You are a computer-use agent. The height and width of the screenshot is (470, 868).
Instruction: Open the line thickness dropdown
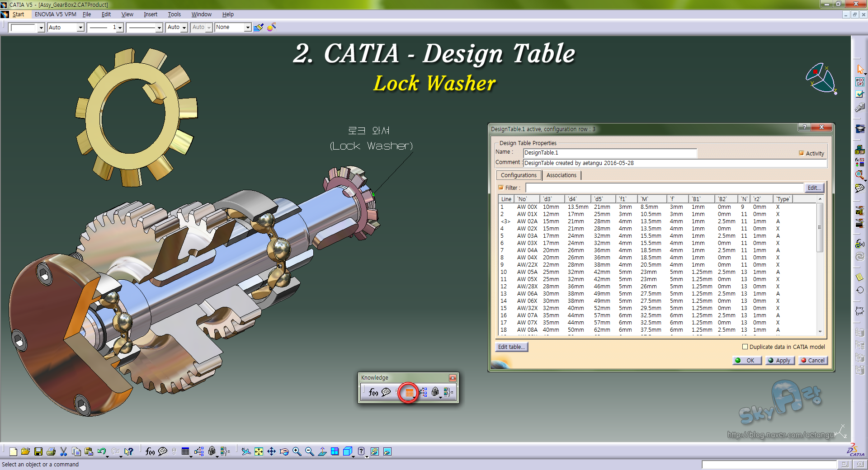tap(120, 28)
